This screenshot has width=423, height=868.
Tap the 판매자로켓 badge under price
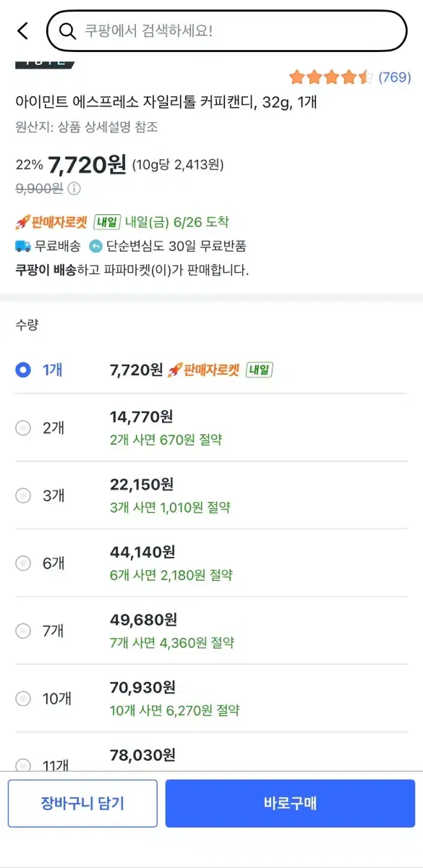pos(51,222)
